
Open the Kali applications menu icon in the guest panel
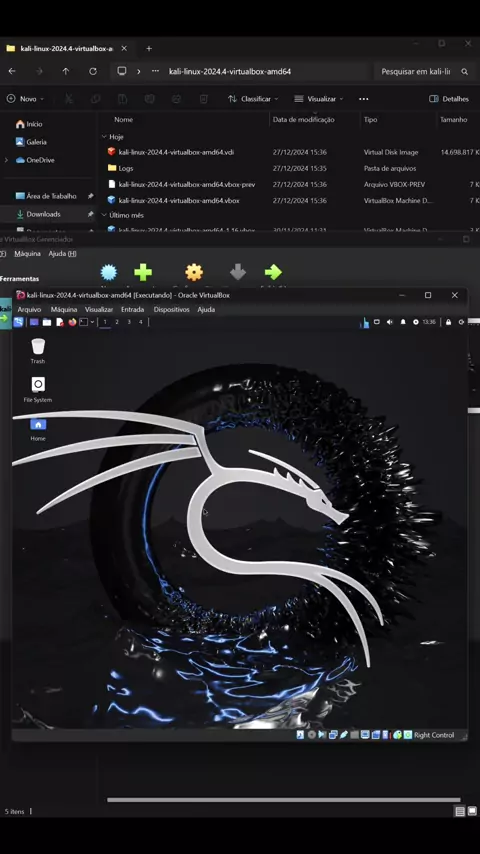pyautogui.click(x=19, y=322)
